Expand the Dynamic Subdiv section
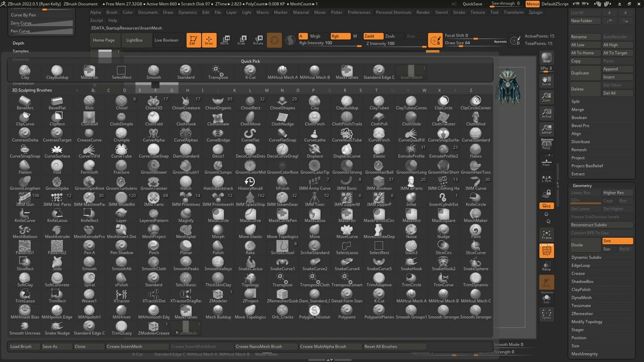This screenshot has height=362, width=644. pos(586,257)
